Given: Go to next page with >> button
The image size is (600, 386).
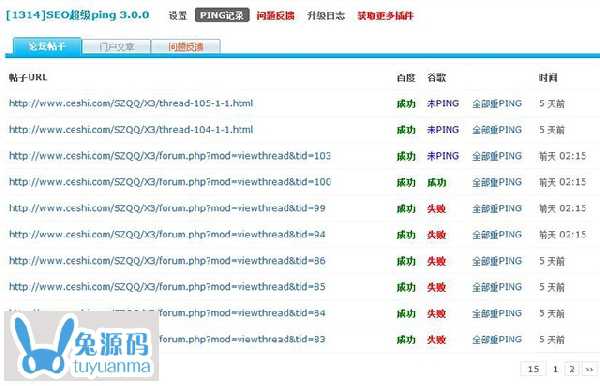Looking at the screenshot, I should (x=590, y=369).
